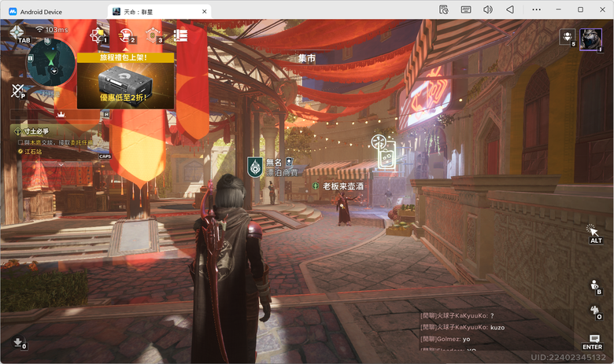614x364 pixels.
Task: Open the screenshot timer tool in the title bar
Action: coord(444,9)
